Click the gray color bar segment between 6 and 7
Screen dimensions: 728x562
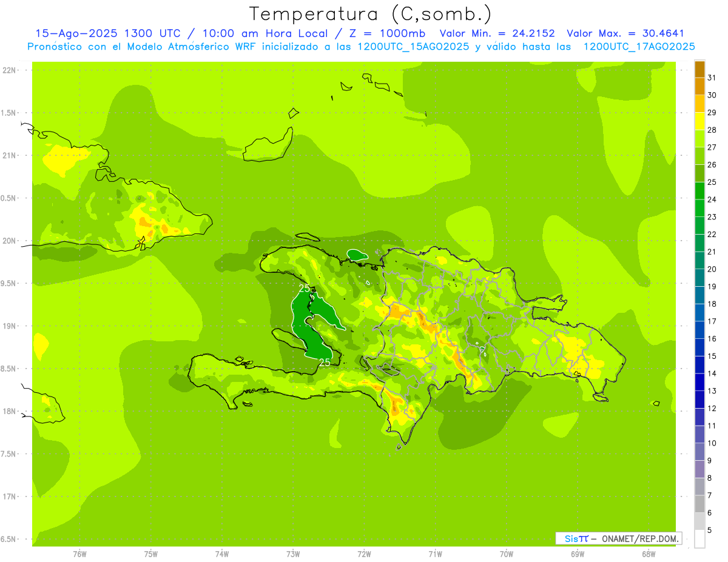pyautogui.click(x=699, y=504)
